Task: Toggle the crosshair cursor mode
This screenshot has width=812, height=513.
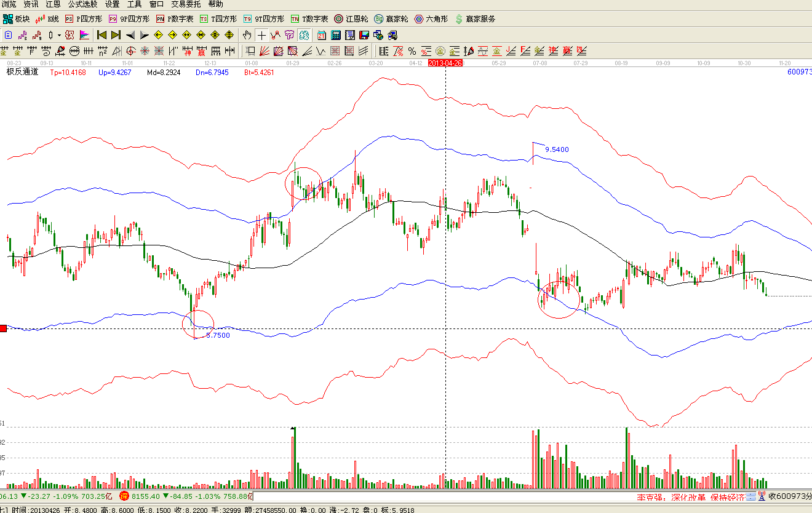Action: (261, 35)
